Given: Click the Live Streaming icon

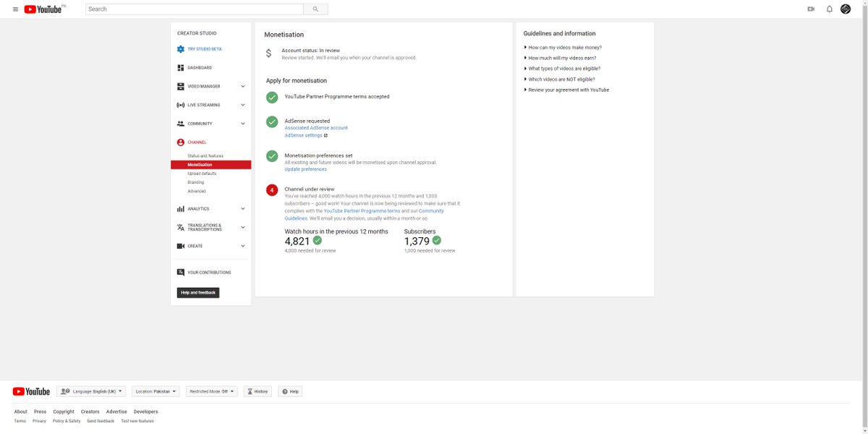Looking at the screenshot, I should 181,105.
